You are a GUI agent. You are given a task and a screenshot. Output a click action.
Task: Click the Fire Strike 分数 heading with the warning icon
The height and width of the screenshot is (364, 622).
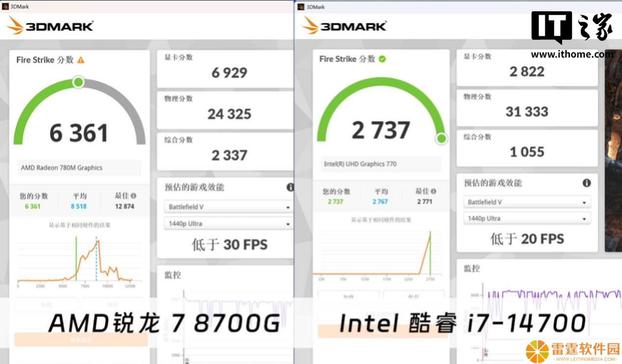[45, 60]
